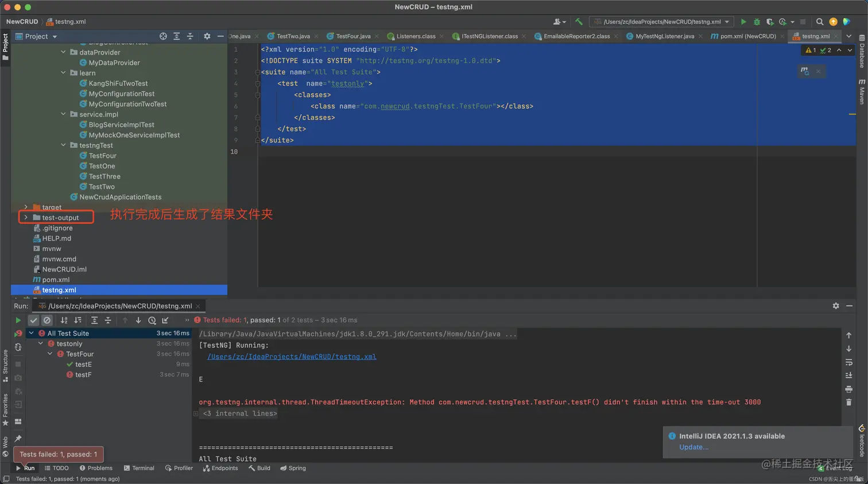
Task: Show hidden editor tabs chevron
Action: [x=848, y=36]
